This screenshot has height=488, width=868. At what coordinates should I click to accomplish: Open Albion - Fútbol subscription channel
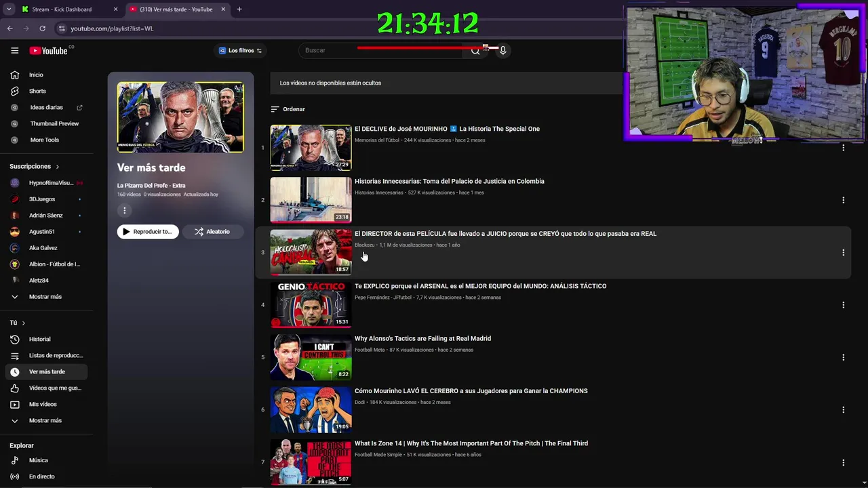click(47, 264)
